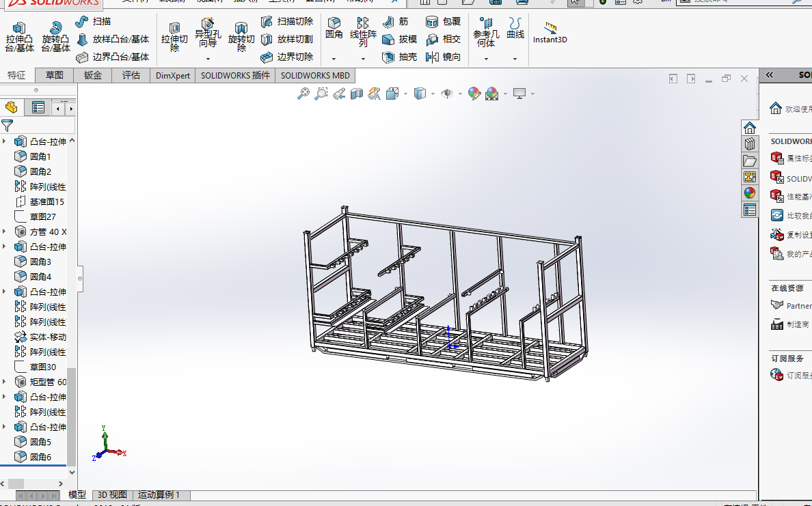This screenshot has width=812, height=506.
Task: Open the 参考几何体 reference geometry tool
Action: (x=486, y=32)
